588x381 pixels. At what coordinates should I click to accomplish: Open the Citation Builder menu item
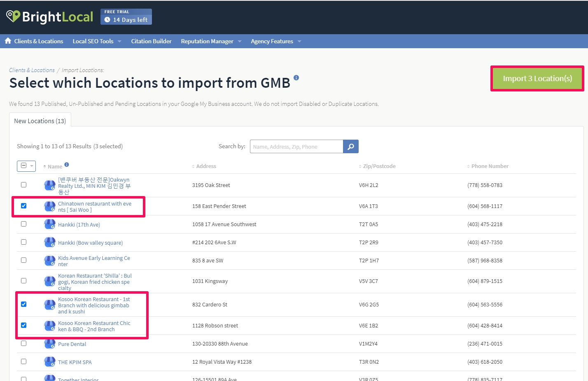coord(151,41)
